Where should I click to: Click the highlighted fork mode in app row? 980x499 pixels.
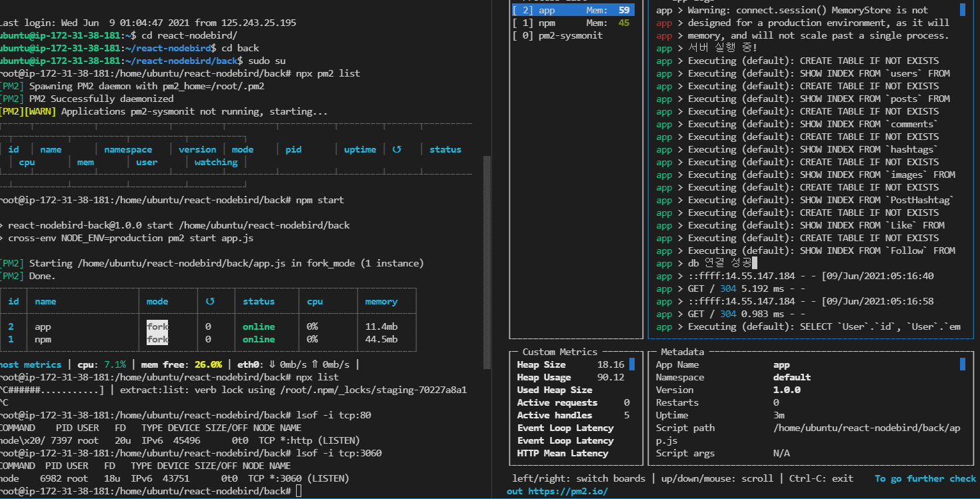coord(157,327)
